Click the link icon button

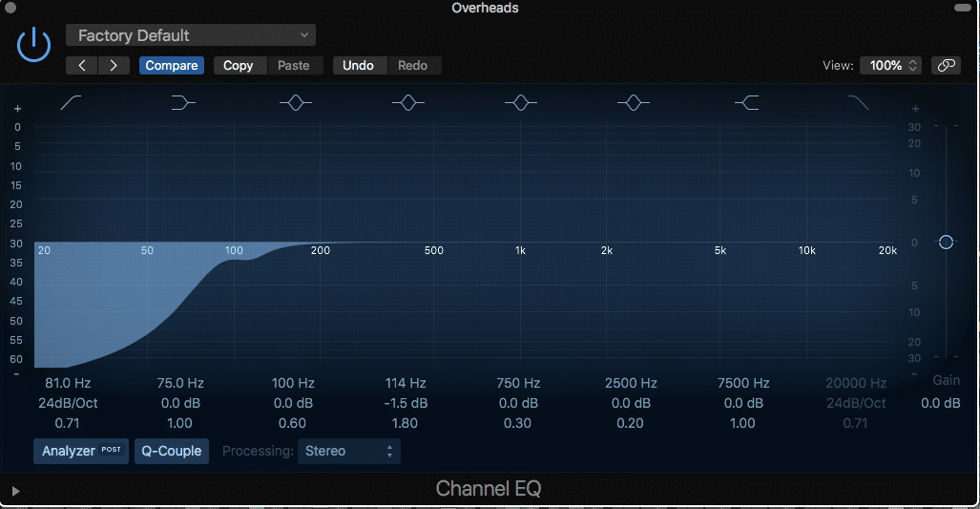coord(947,65)
